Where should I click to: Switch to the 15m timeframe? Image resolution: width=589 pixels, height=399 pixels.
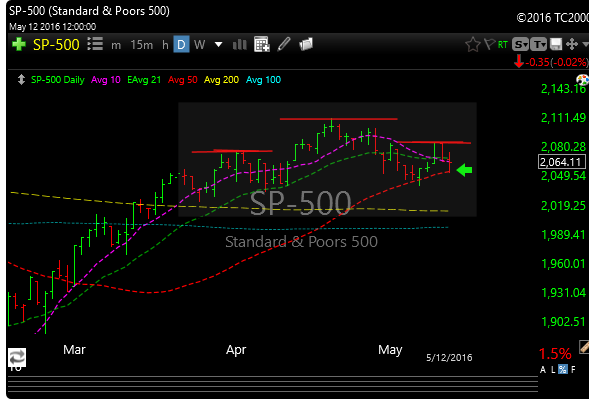142,45
